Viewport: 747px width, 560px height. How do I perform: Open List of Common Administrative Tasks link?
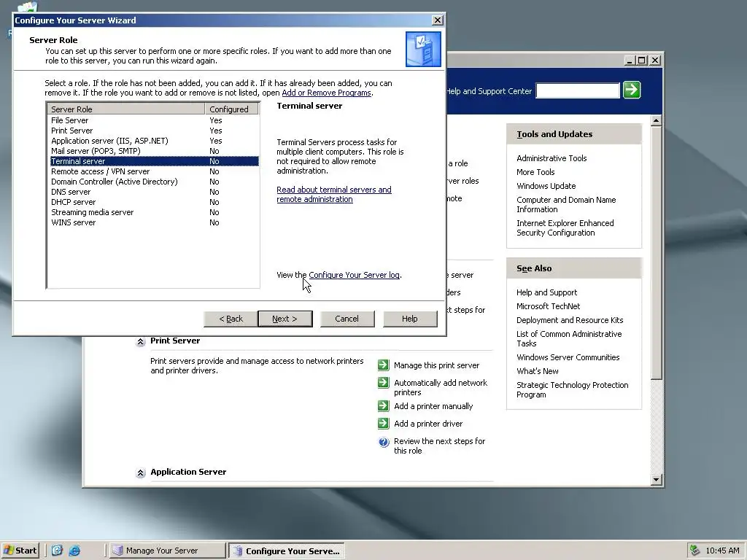coord(569,338)
